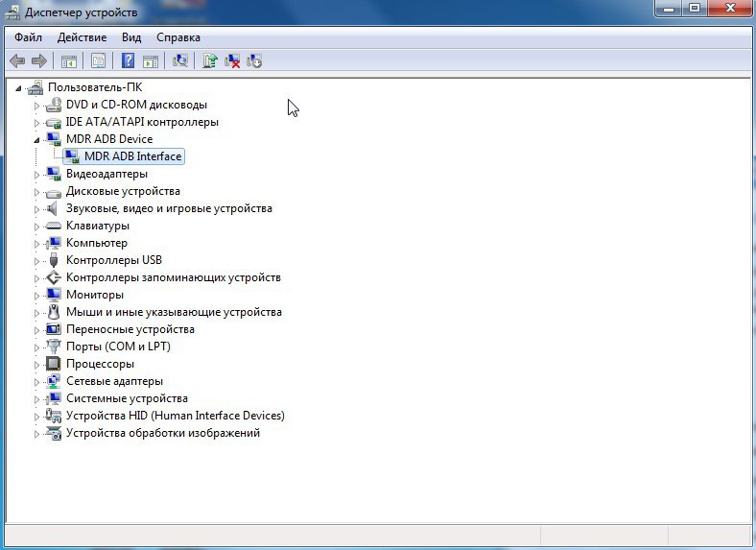Open the Действие menu

pyautogui.click(x=82, y=37)
